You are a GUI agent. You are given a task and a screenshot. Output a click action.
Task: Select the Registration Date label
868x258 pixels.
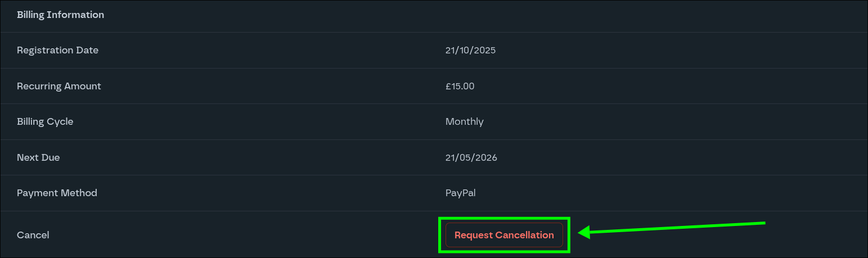[x=57, y=50]
